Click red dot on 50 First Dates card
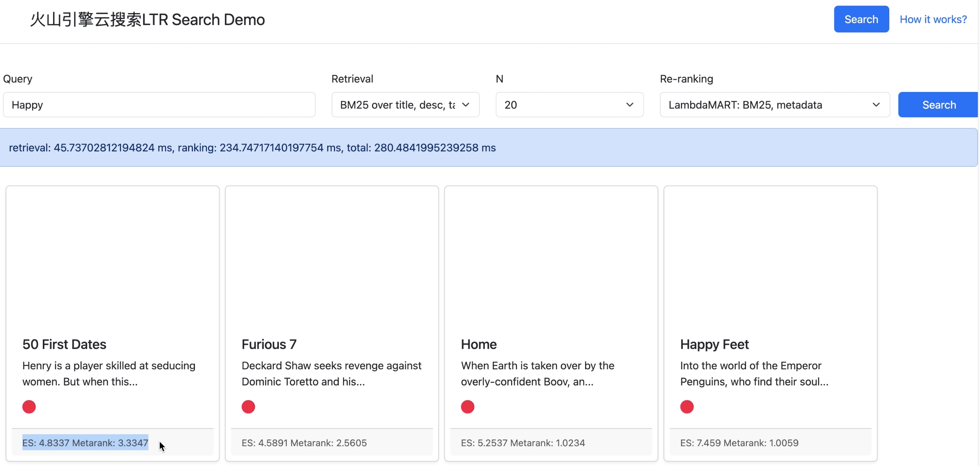The width and height of the screenshot is (980, 466). click(29, 407)
